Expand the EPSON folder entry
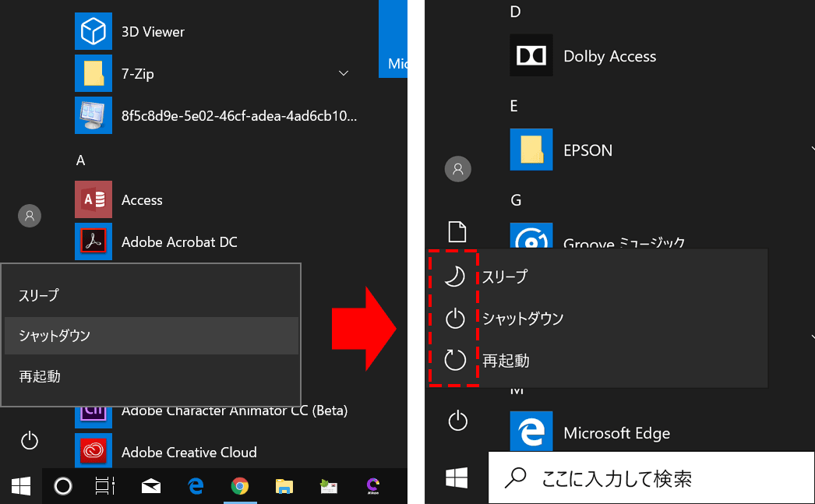This screenshot has height=504, width=815. (587, 150)
